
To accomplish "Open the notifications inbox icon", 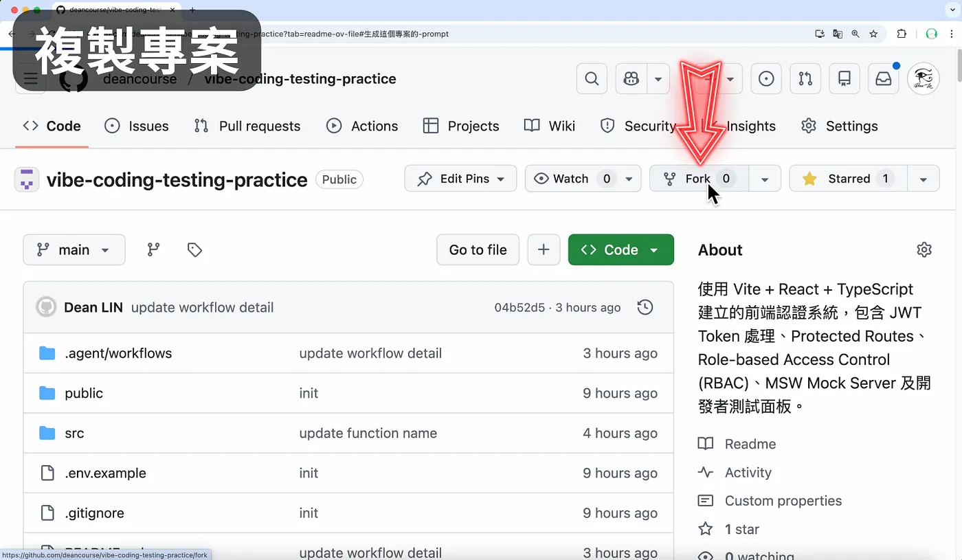I will 884,79.
